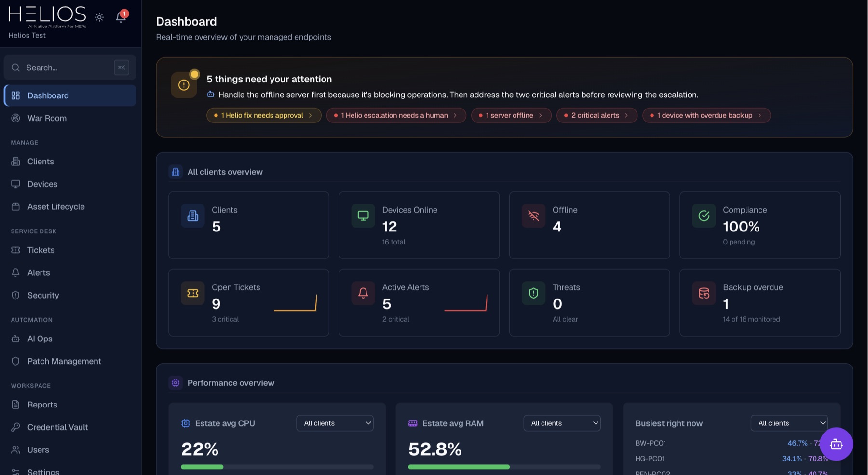Open '1 device with overdue backup' chip
The height and width of the screenshot is (475, 868).
pyautogui.click(x=706, y=116)
